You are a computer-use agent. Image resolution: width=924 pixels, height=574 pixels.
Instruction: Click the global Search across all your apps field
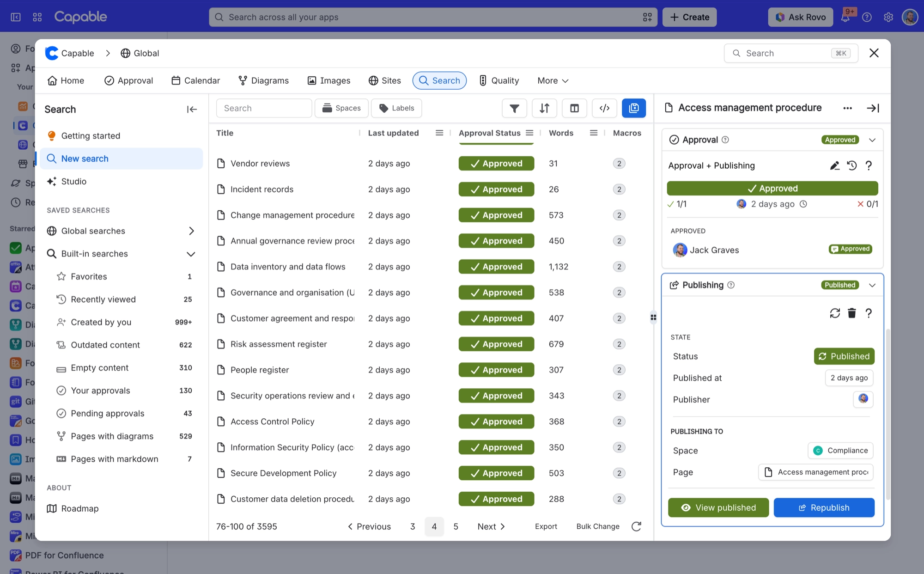tap(433, 17)
